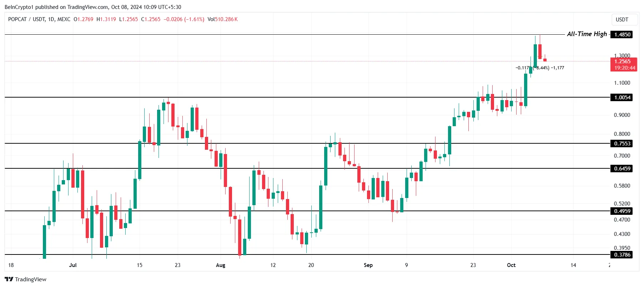Select the All-Time High text label
This screenshot has height=287, width=644.
[x=587, y=34]
